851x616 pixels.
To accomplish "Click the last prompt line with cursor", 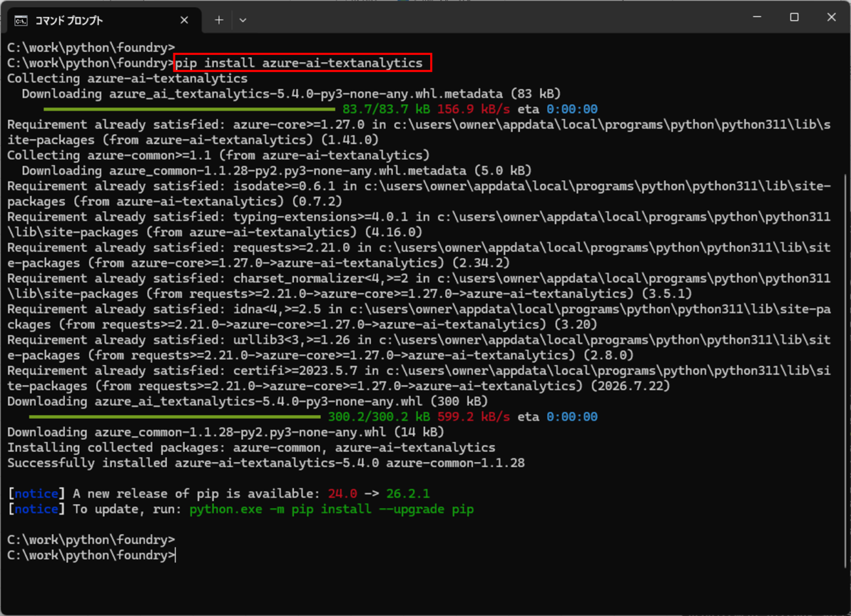I will click(92, 555).
